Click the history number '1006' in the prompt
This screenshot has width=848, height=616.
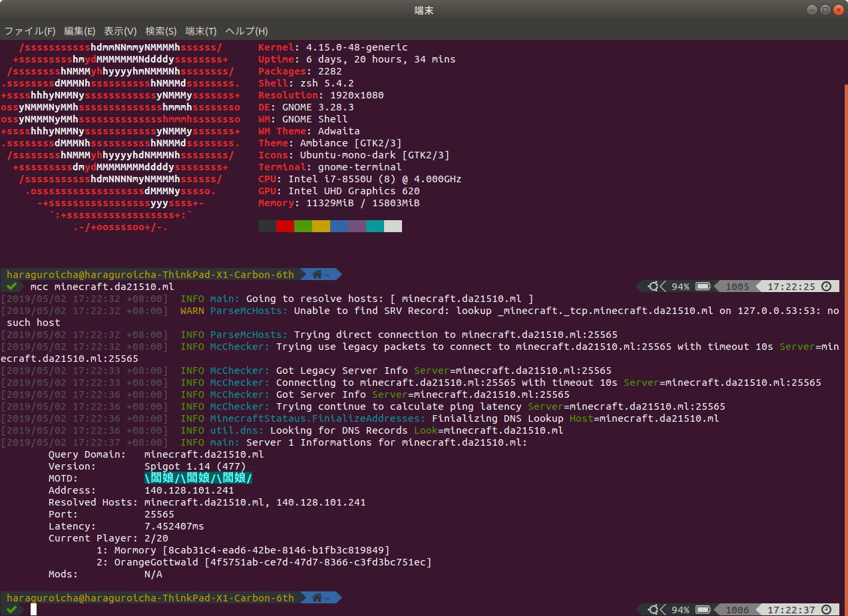tap(737, 610)
